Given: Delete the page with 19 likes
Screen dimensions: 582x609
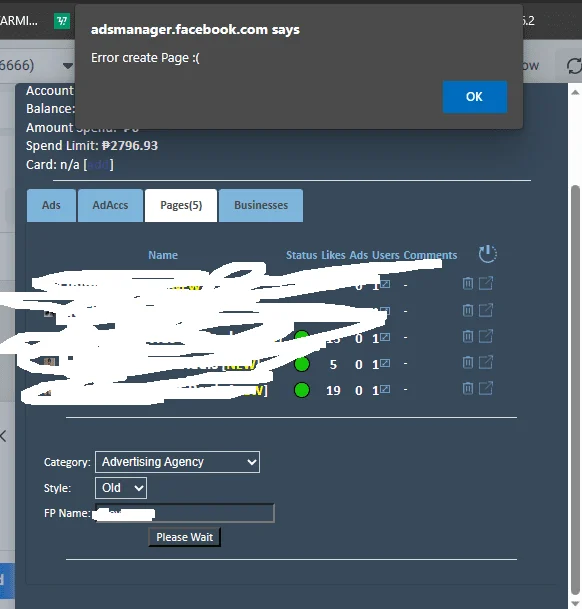Looking at the screenshot, I should click(x=468, y=388).
